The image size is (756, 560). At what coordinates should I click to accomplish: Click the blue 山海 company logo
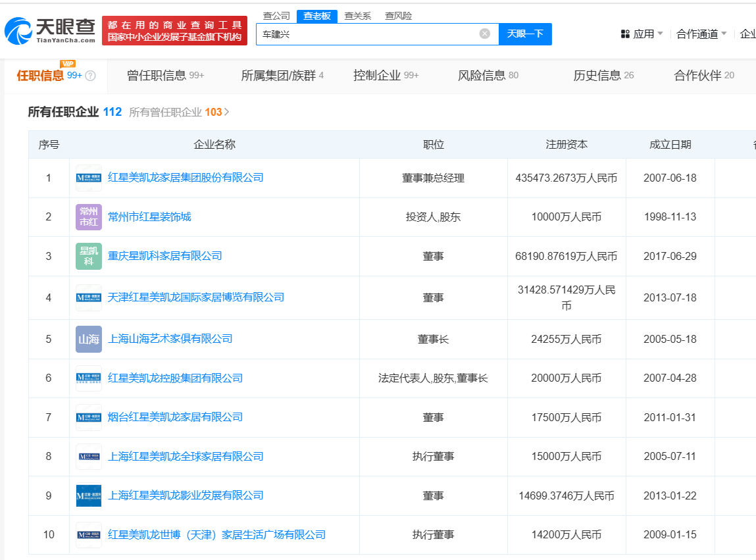tap(89, 339)
